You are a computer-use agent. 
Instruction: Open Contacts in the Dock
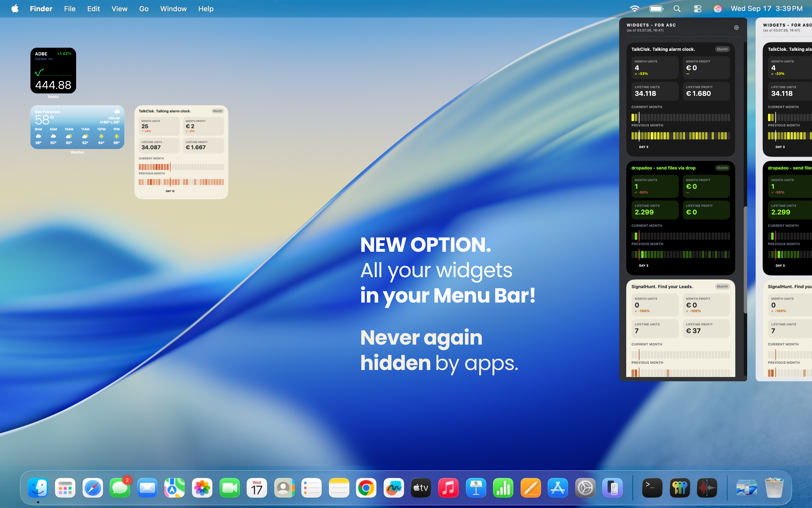[x=284, y=487]
